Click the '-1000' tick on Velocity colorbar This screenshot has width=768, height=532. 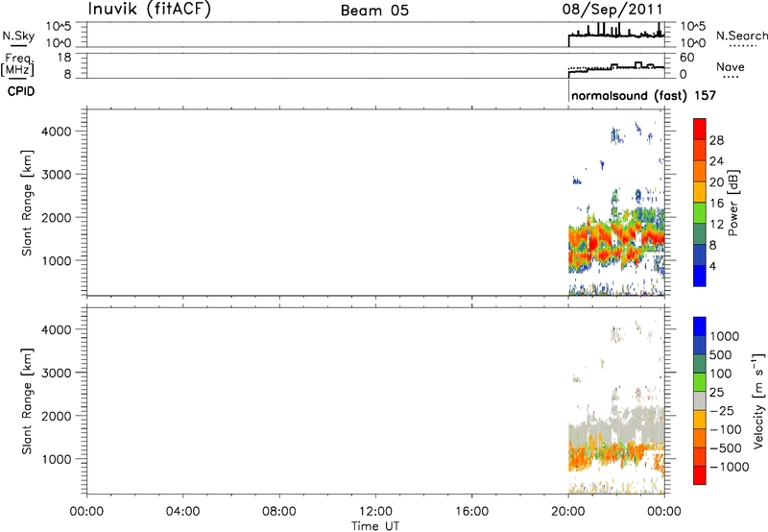pos(729,467)
